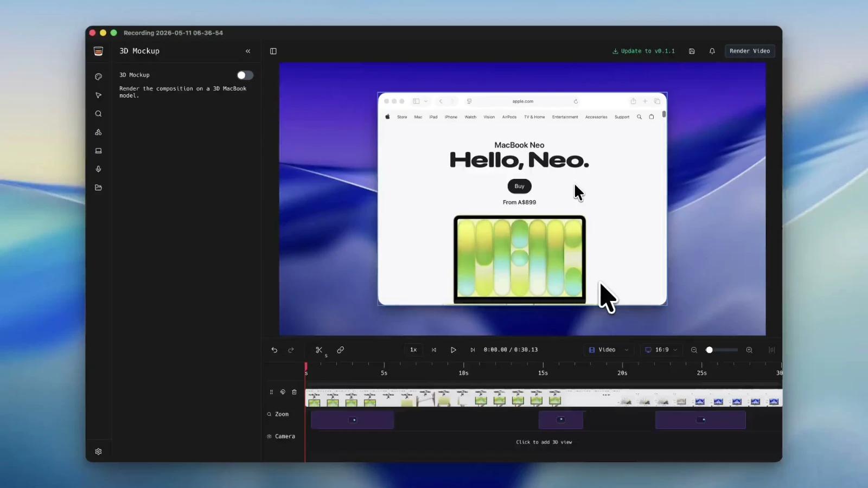Click the 0:00.00 / 0:30.13 timecode
This screenshot has height=488, width=868.
511,350
